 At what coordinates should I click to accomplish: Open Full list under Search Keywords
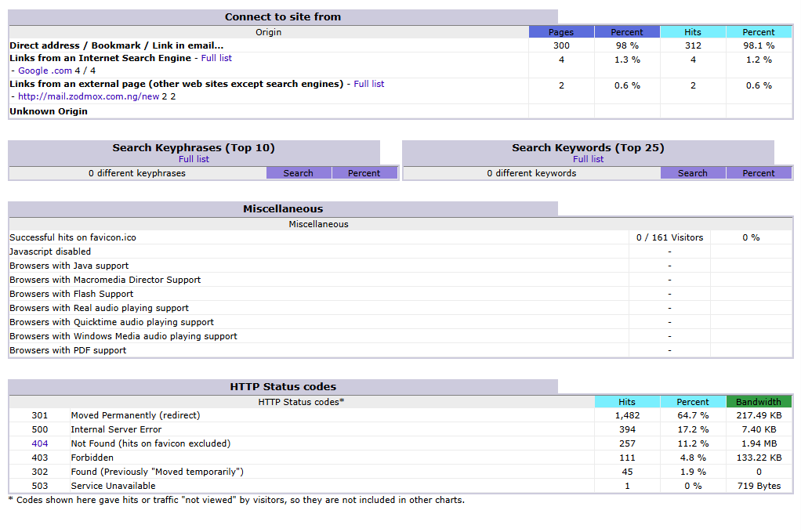588,159
